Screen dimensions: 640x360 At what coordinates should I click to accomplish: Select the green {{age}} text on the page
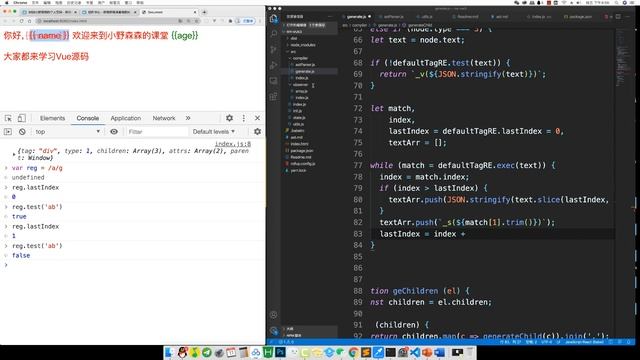point(185,36)
